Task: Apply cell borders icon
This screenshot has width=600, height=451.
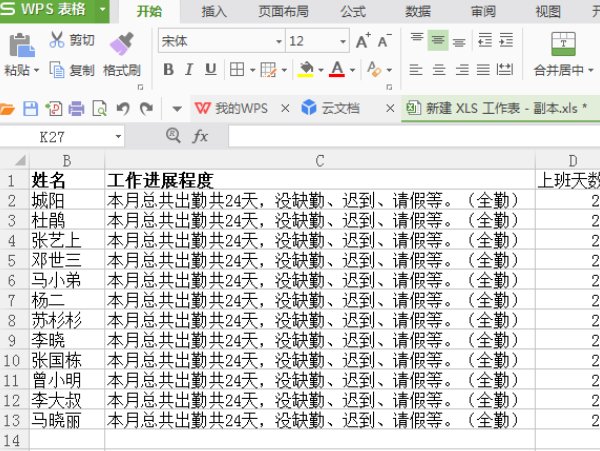Action: click(x=237, y=70)
